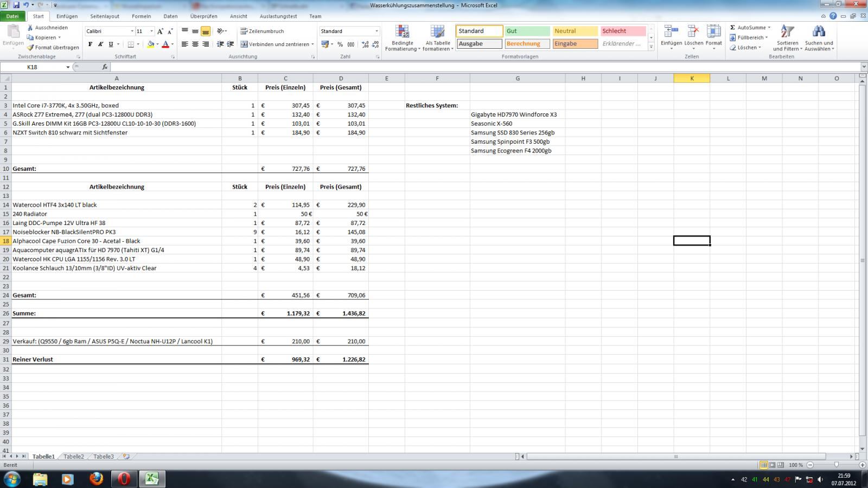868x488 pixels.
Task: Apply the green Gut cell style
Action: pos(527,31)
